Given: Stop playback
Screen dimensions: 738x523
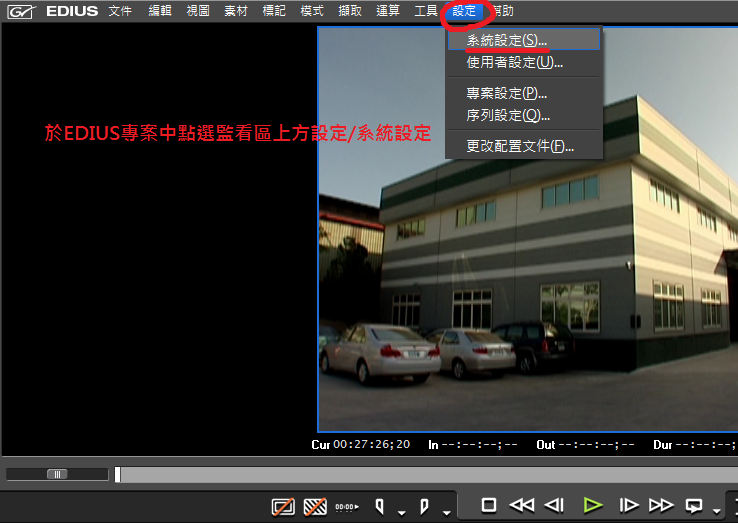Looking at the screenshot, I should pos(489,505).
